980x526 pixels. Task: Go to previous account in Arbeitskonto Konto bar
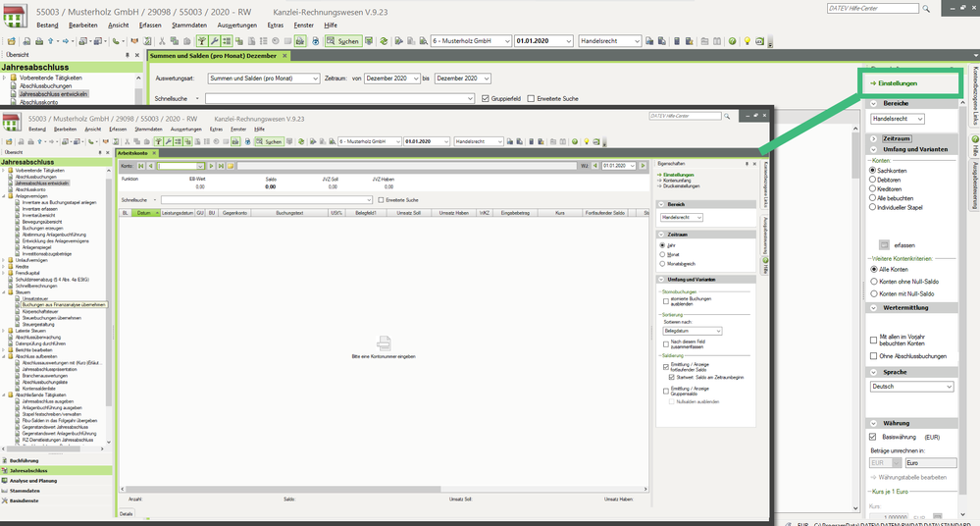pos(151,166)
